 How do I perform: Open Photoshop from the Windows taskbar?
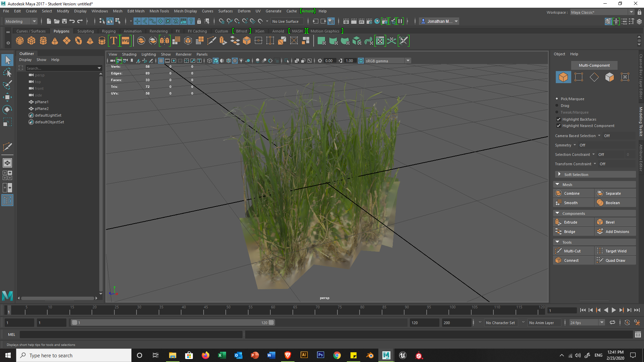tap(320, 355)
